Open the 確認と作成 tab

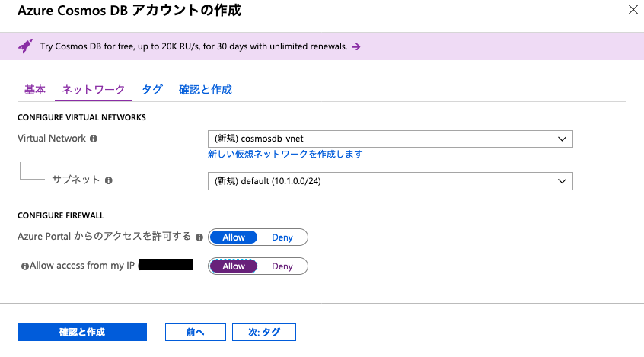coord(206,90)
